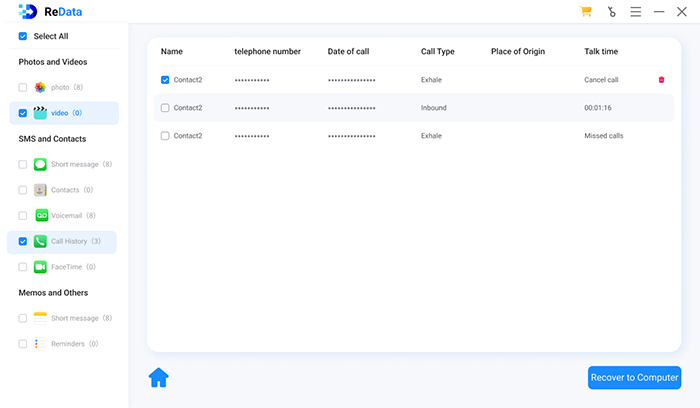Open the key registration icon

[x=611, y=12]
